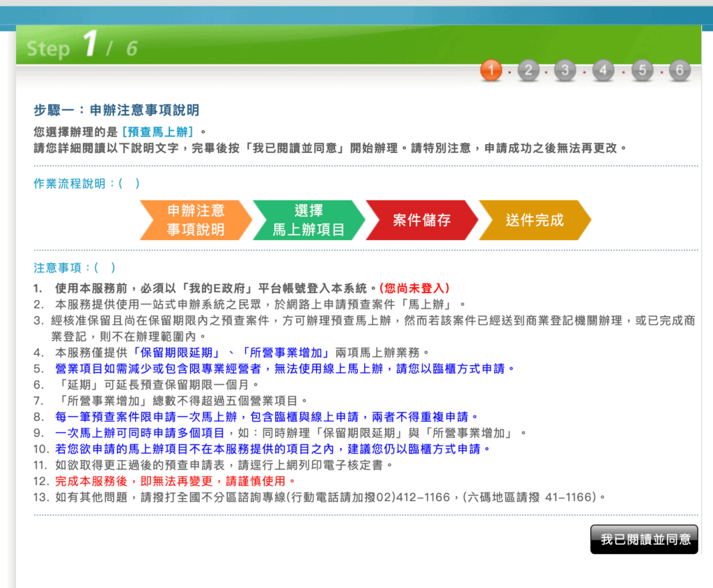Click the Step 1 / 6 banner title
This screenshot has height=588, width=713.
tap(82, 45)
